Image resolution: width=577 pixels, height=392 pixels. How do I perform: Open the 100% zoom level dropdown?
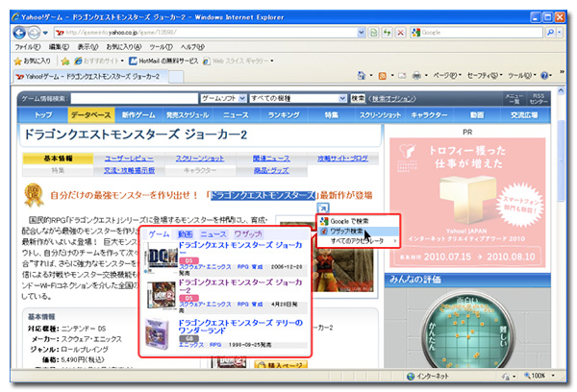tap(553, 376)
